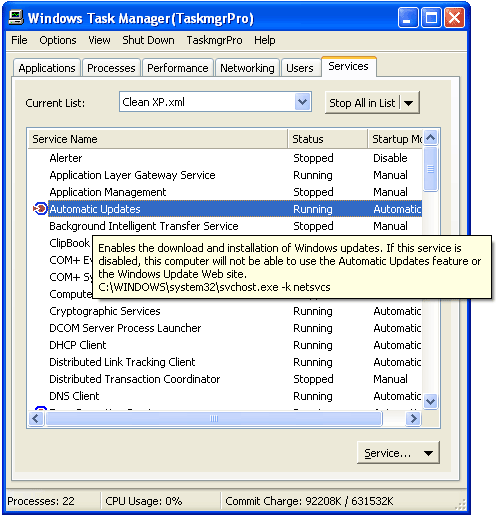Open the File menu
Image resolution: width=496 pixels, height=519 pixels.
19,40
